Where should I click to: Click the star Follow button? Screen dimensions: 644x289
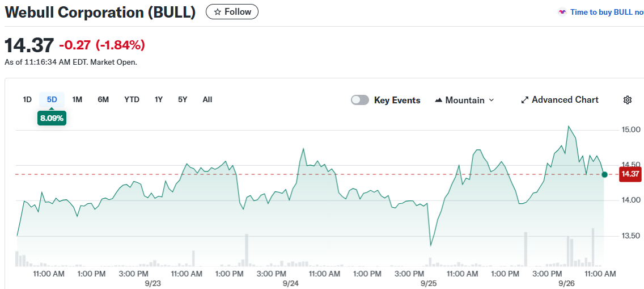(x=232, y=12)
